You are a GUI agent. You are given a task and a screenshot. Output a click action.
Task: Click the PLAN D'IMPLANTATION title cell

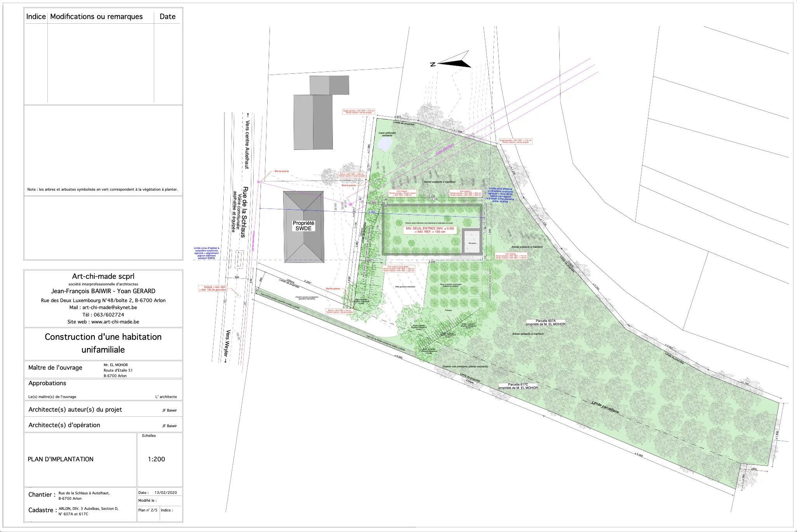[61, 459]
